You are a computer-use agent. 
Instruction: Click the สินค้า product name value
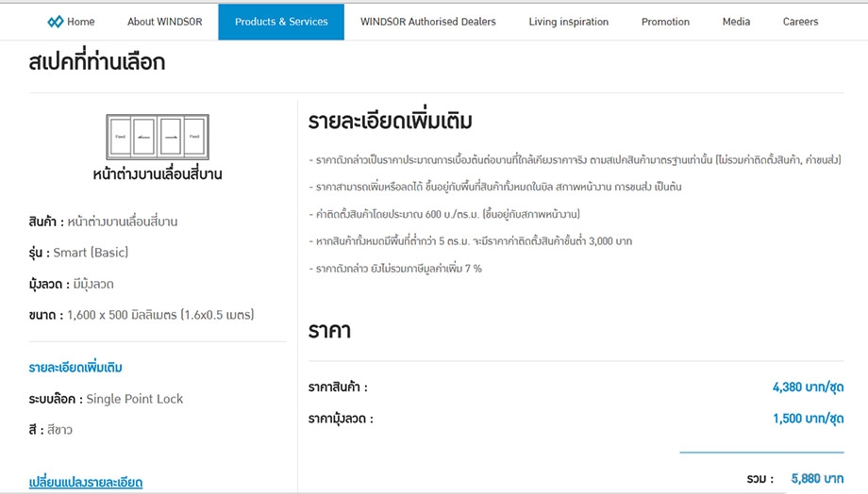pyautogui.click(x=123, y=222)
